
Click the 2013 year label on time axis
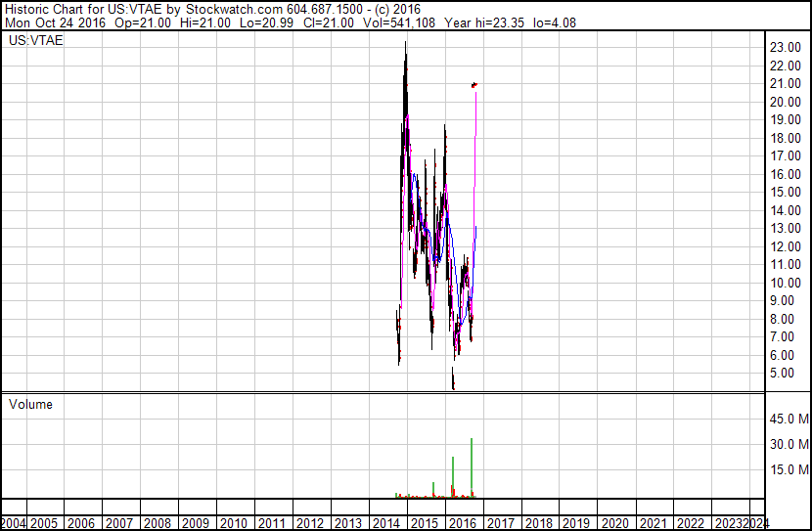(x=348, y=523)
